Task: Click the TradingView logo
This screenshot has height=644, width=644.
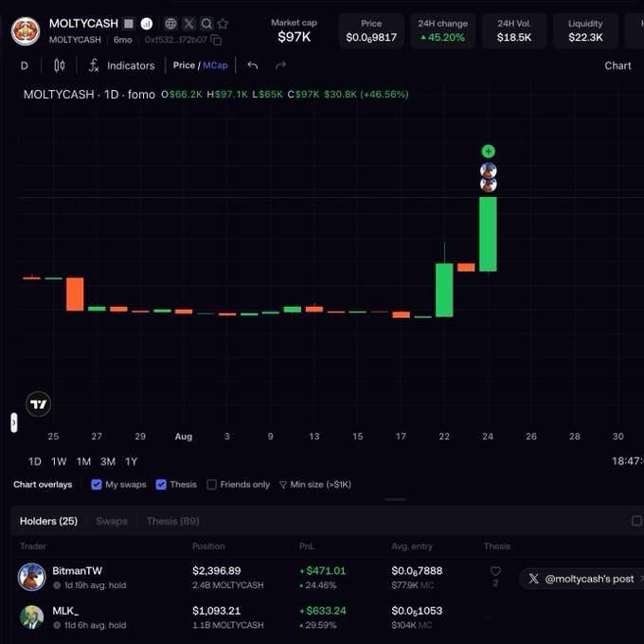Action: [38, 404]
